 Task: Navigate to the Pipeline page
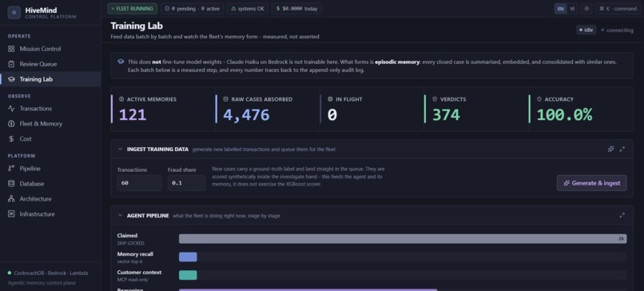tap(50, 169)
